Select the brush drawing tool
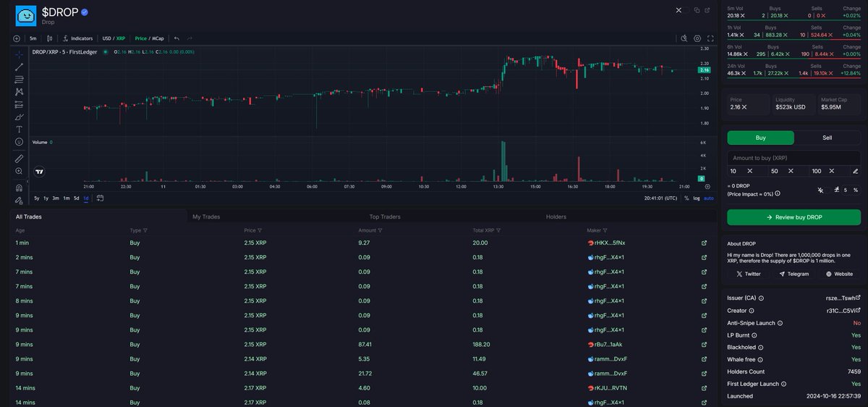The image size is (868, 407). coord(19,117)
